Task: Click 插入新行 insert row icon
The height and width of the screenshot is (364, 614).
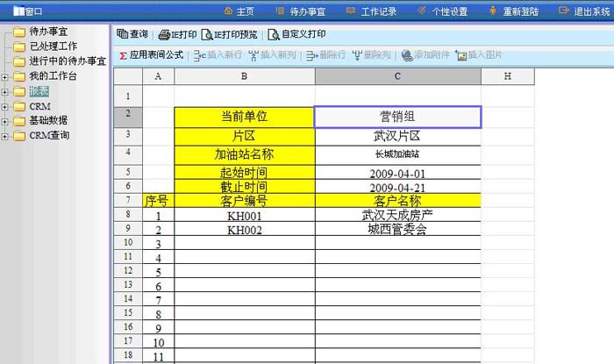Action: tap(199, 54)
